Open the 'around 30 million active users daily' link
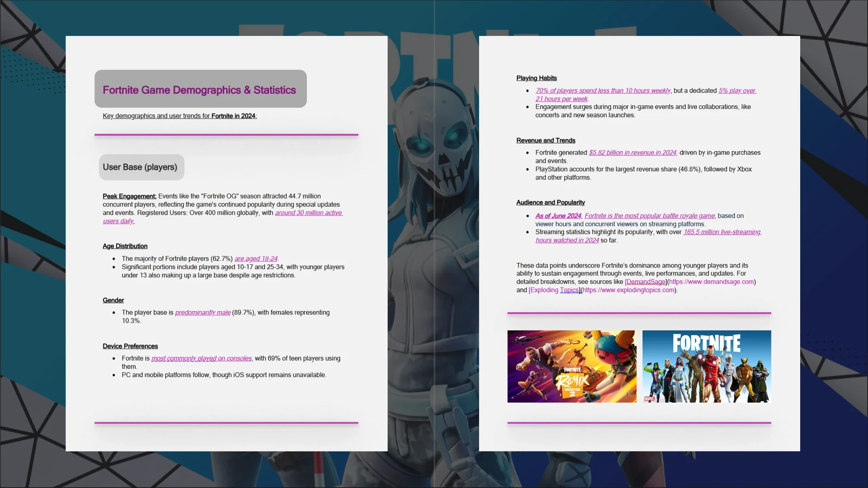This screenshot has height=488, width=868. pos(308,213)
